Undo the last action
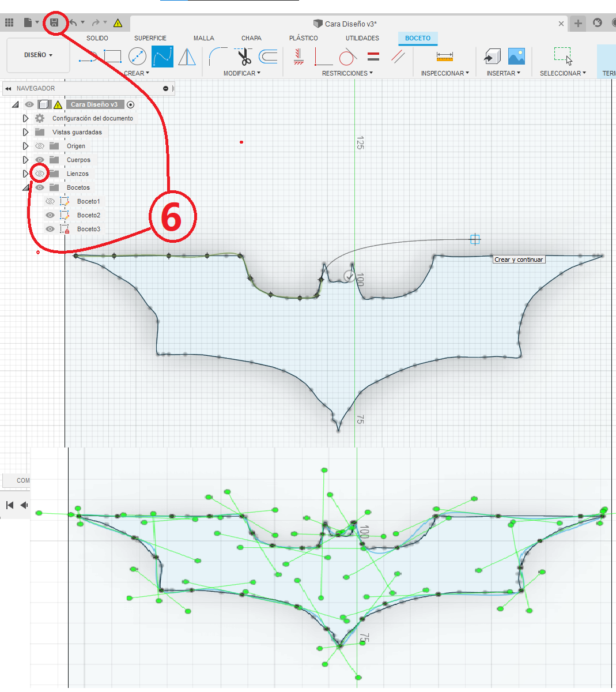The image size is (616, 692). tap(73, 23)
